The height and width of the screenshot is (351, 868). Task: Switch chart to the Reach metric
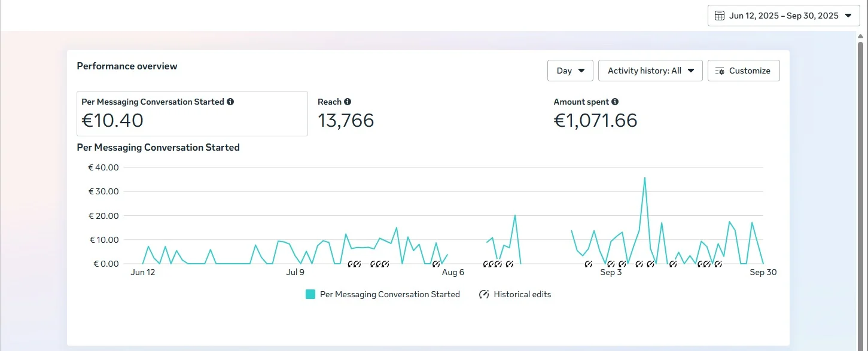[346, 114]
